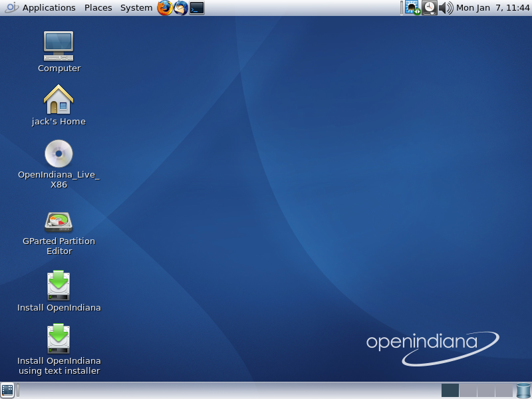Click the Time Slider clock tray icon
Screen dimensions: 532x399
coord(430,8)
